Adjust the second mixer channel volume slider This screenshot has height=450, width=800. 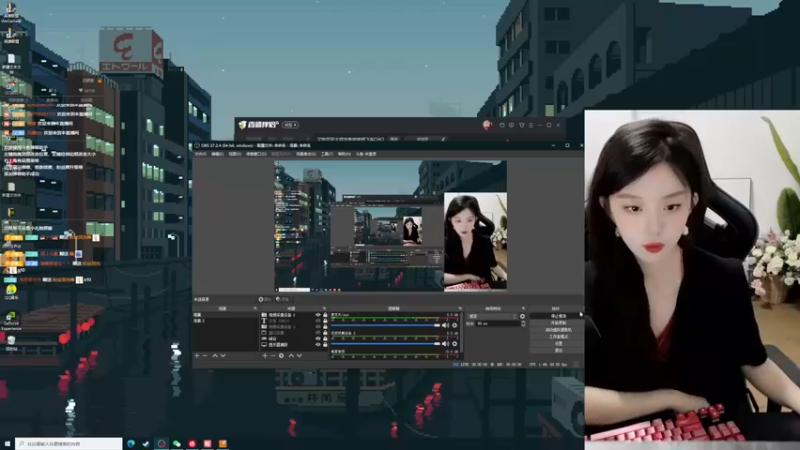click(x=385, y=343)
